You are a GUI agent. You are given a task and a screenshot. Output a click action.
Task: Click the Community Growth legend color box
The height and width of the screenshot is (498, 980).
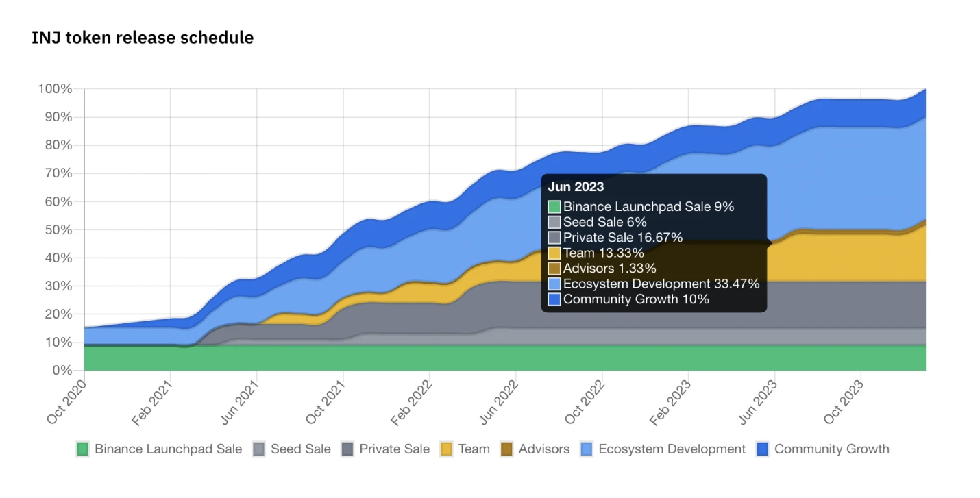(x=763, y=449)
